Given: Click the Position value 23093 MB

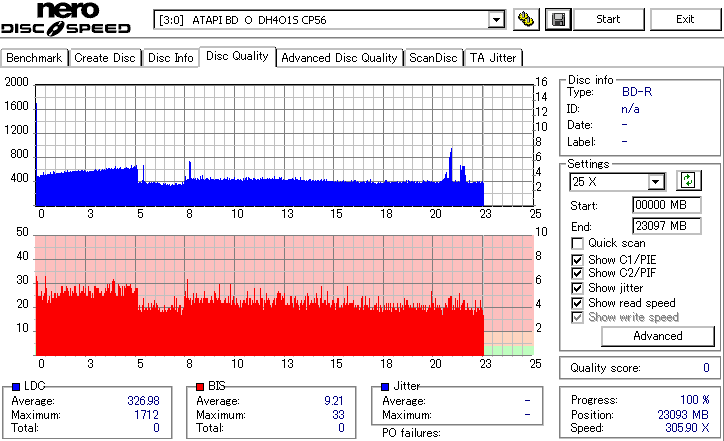Looking at the screenshot, I should pos(683,415).
